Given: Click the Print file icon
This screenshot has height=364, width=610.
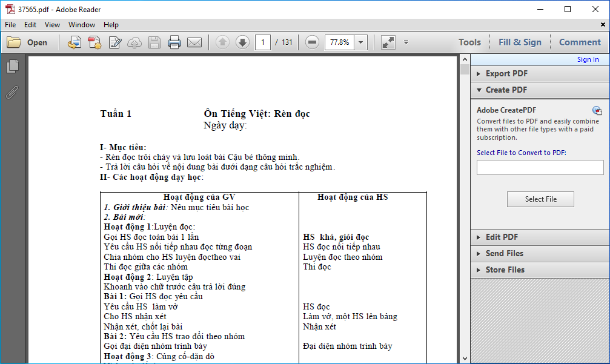Looking at the screenshot, I should click(x=174, y=42).
